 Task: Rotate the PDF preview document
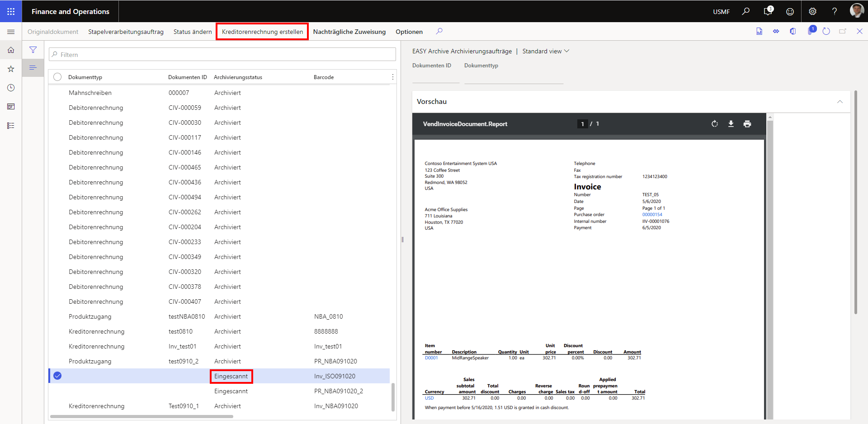pos(715,124)
